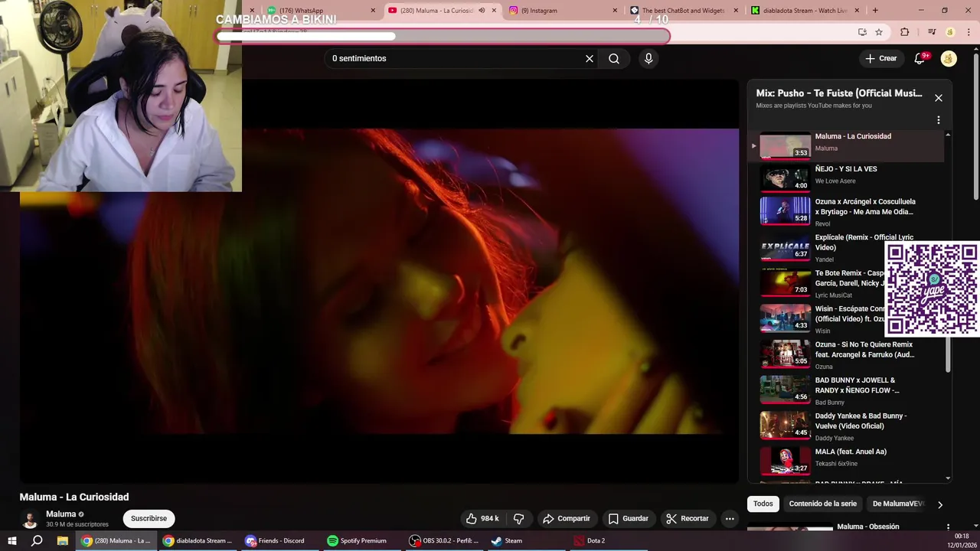Image resolution: width=980 pixels, height=551 pixels.
Task: Switch to OBS 30.0.2 in taskbar
Action: [x=443, y=540]
